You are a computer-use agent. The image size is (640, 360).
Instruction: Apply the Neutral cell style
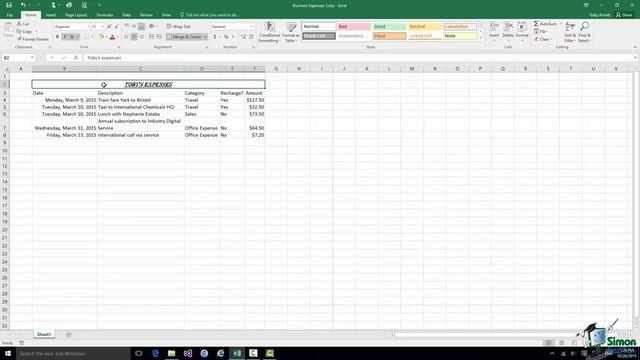pyautogui.click(x=424, y=27)
